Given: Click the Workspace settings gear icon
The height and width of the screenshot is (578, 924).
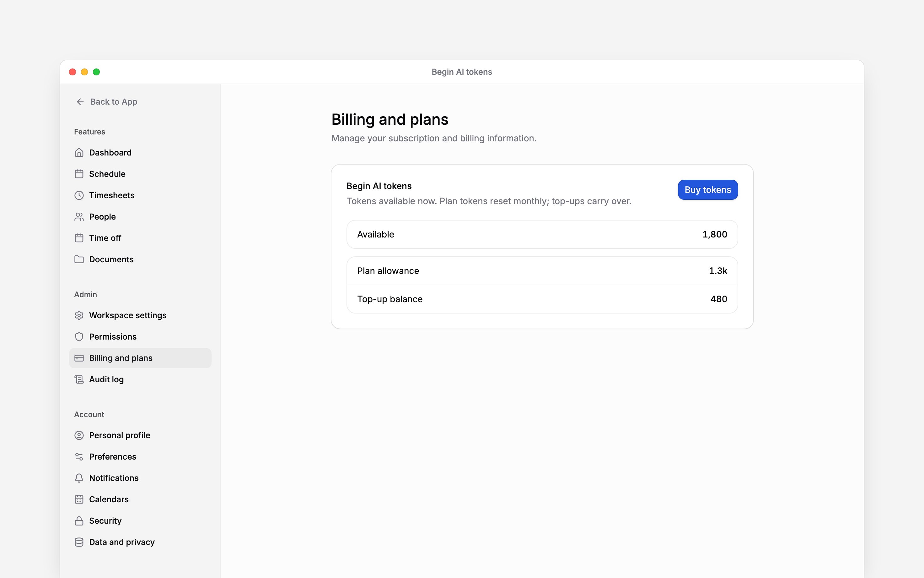Looking at the screenshot, I should pos(79,315).
